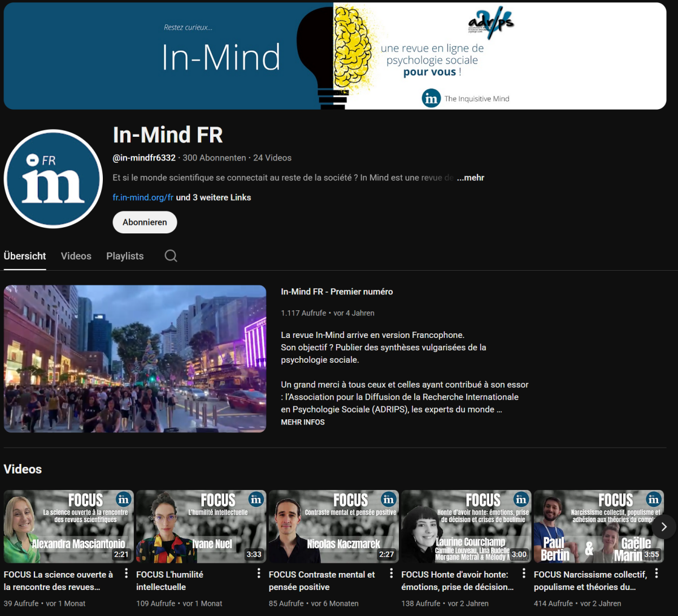Click the search icon beside Playlists tab
The width and height of the screenshot is (678, 616).
point(171,256)
